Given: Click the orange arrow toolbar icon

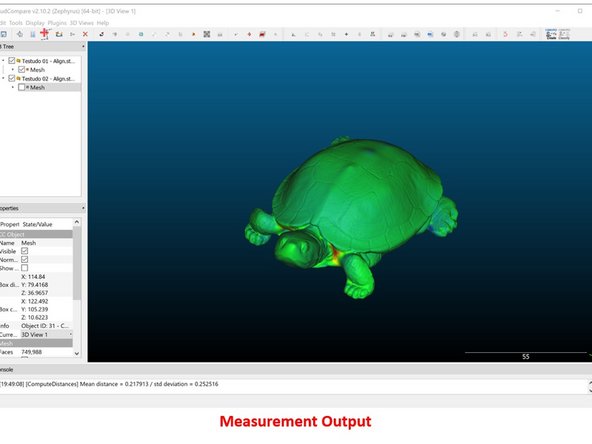Looking at the screenshot, I should tap(193, 34).
